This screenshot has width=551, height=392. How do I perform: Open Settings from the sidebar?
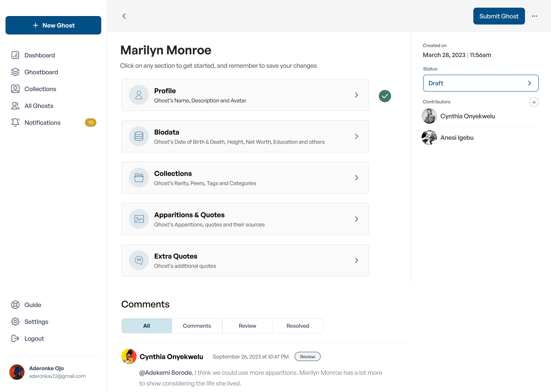tap(36, 322)
